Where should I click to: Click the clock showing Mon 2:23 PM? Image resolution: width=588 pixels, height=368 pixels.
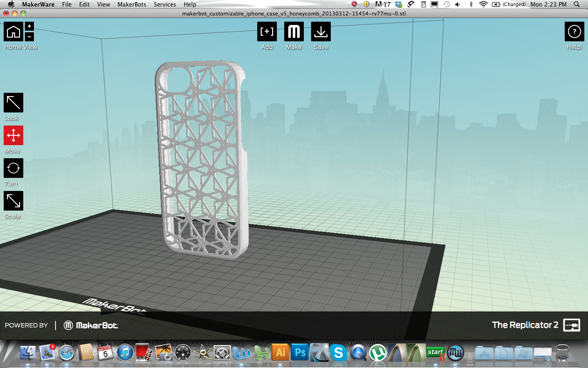tap(548, 4)
